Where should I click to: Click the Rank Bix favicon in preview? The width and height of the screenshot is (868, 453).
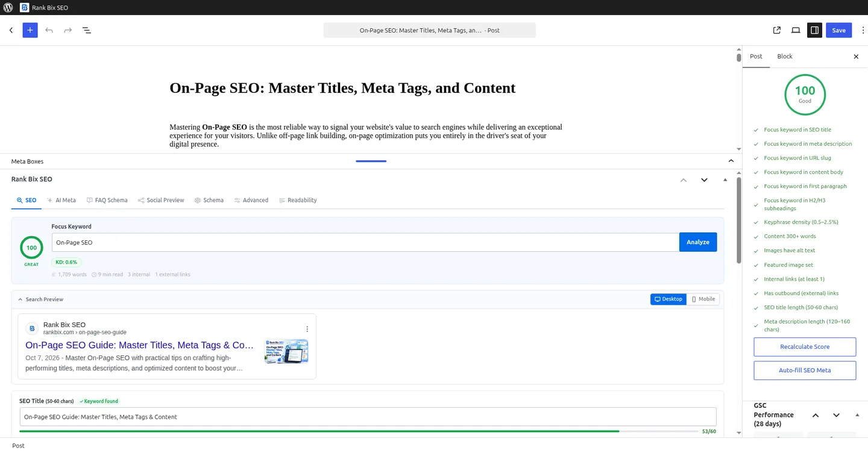[32, 328]
